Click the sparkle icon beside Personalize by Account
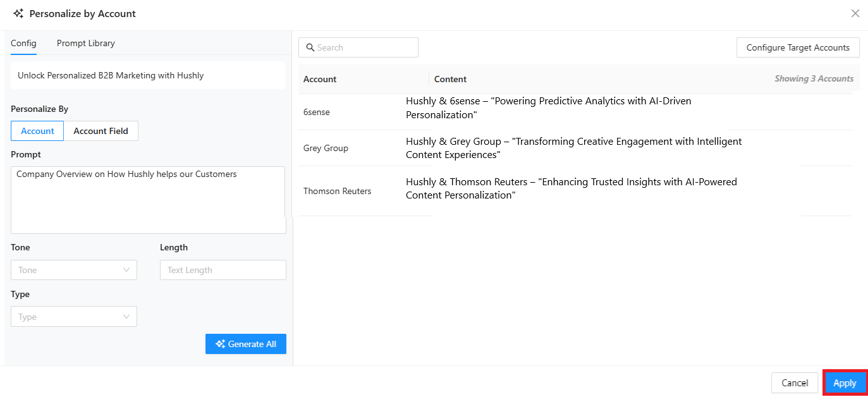Viewport: 868px width, 397px height. point(18,13)
